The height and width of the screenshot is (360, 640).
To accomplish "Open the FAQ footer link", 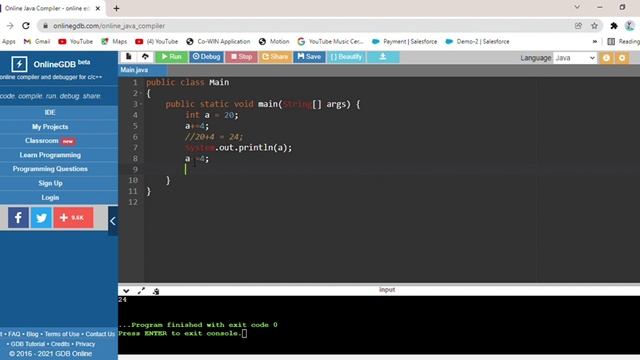I will click(x=14, y=334).
